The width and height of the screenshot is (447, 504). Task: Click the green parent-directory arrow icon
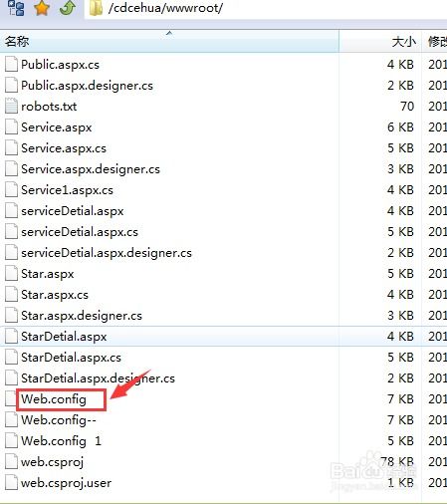68,8
